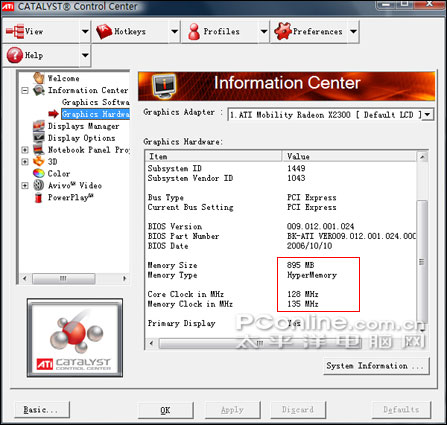The image size is (447, 425).
Task: Click the Basic... button
Action: pos(42,410)
